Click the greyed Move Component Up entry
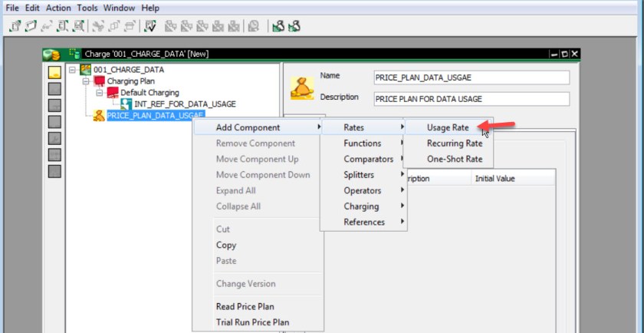Image resolution: width=644 pixels, height=333 pixels. [x=258, y=159]
